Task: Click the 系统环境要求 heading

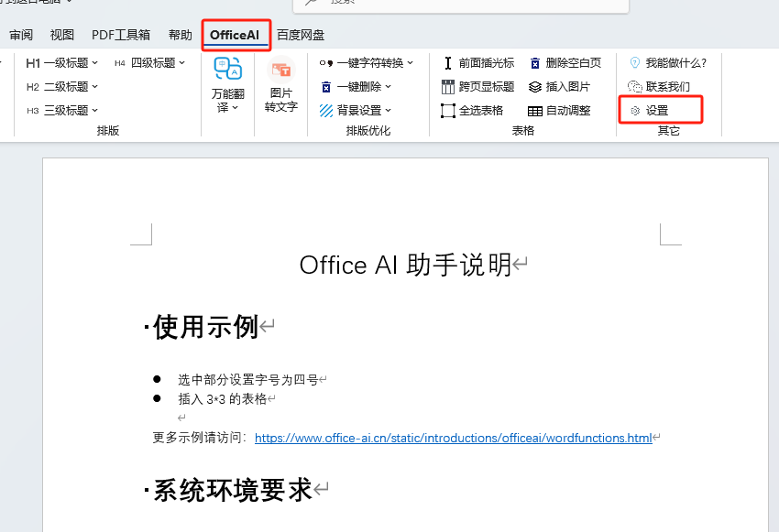Action: coord(233,490)
